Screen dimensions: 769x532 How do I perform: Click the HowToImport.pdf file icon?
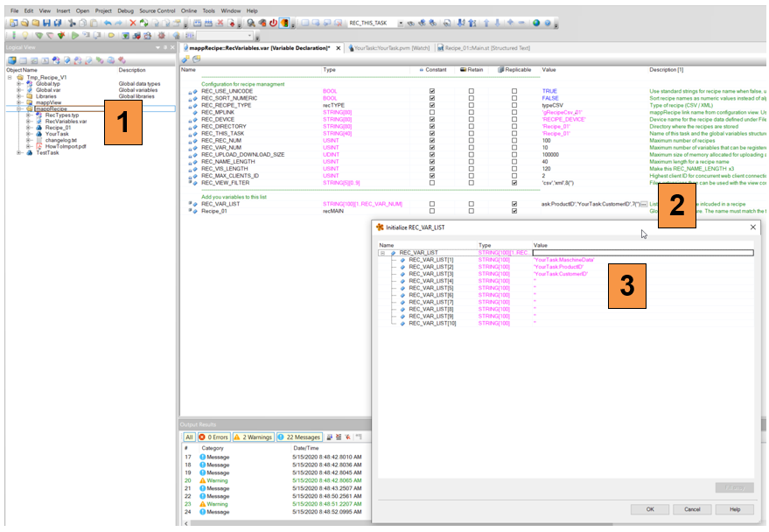pyautogui.click(x=38, y=146)
